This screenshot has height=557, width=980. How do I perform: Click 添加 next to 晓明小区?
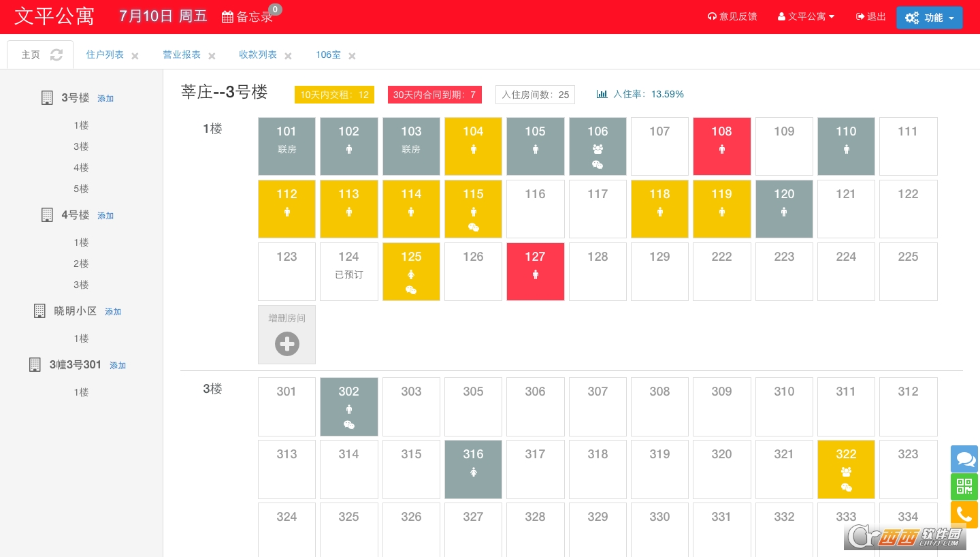pos(113,312)
